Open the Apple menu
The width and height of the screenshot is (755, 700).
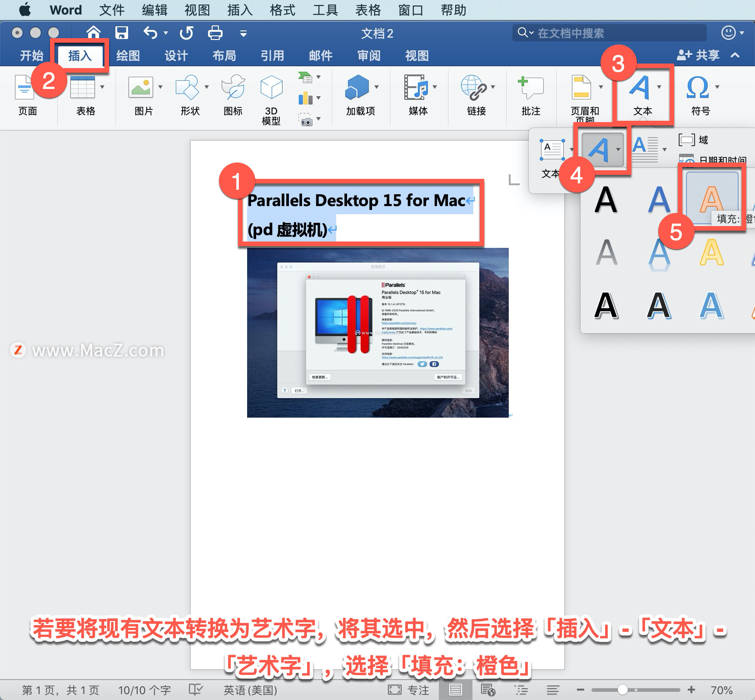(x=25, y=10)
